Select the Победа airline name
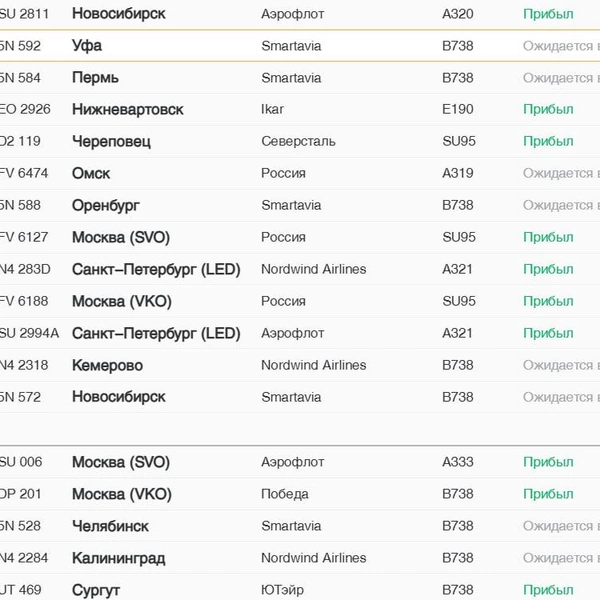 coord(284,494)
